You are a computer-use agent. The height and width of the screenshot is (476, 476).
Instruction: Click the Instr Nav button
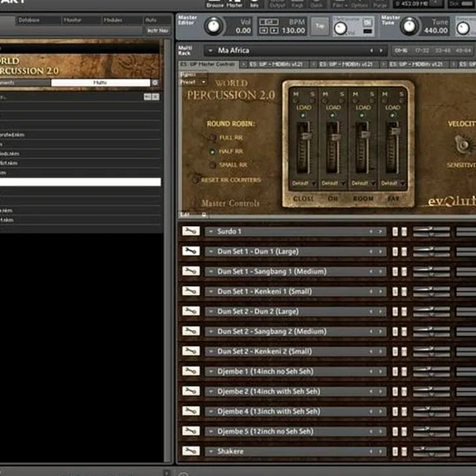[x=157, y=30]
